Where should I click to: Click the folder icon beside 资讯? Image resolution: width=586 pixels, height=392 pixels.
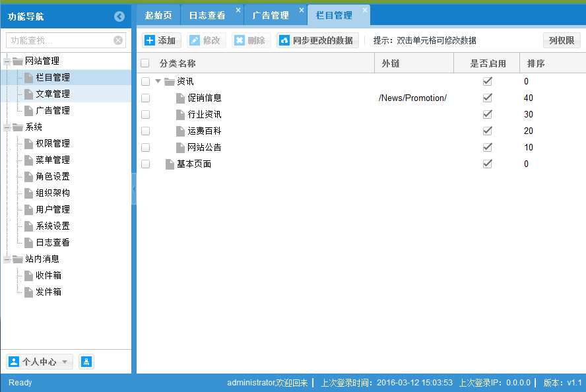point(169,81)
